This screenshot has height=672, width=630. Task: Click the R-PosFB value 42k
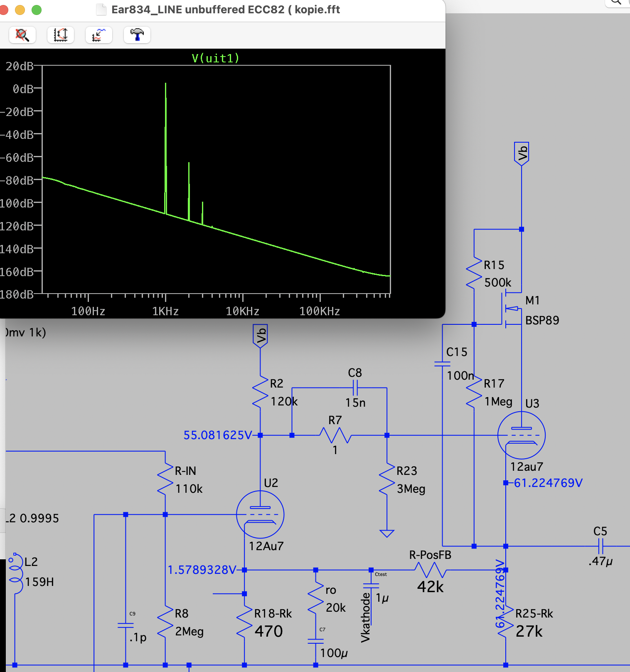pyautogui.click(x=431, y=587)
